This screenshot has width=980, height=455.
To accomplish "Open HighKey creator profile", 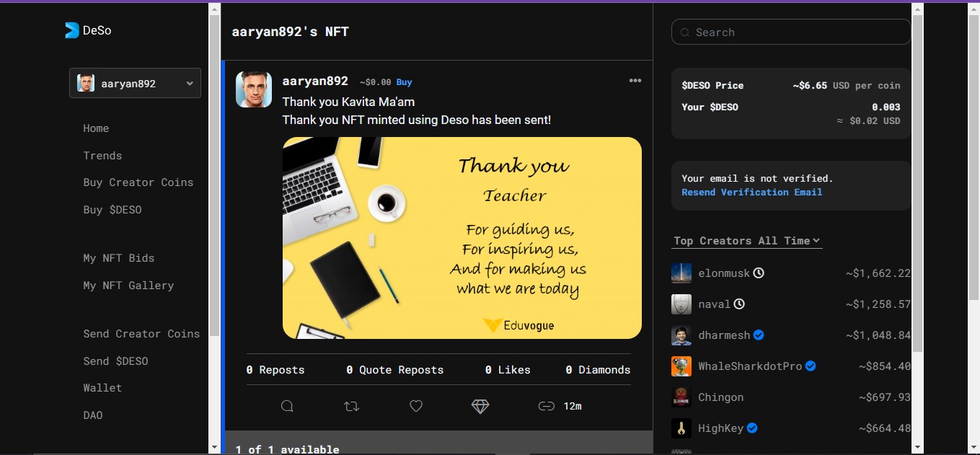I will [x=720, y=428].
